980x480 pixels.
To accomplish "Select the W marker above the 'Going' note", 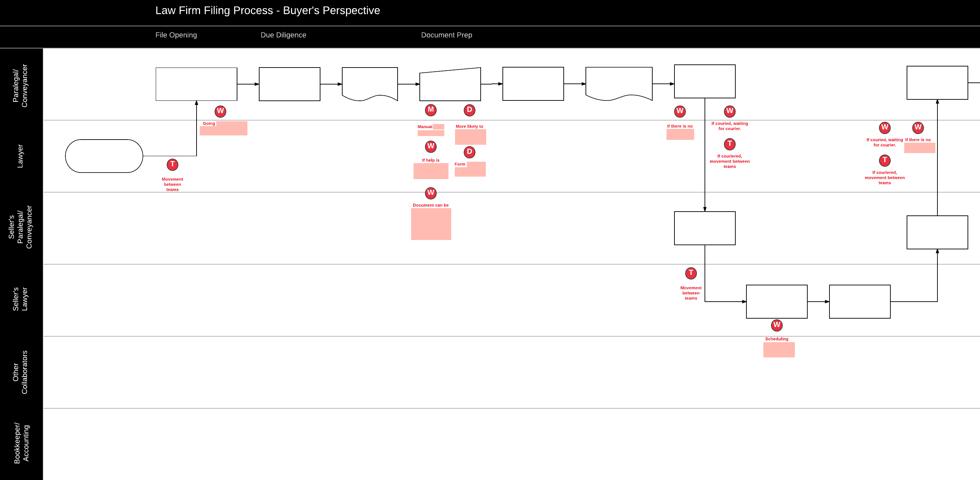I will pos(220,111).
